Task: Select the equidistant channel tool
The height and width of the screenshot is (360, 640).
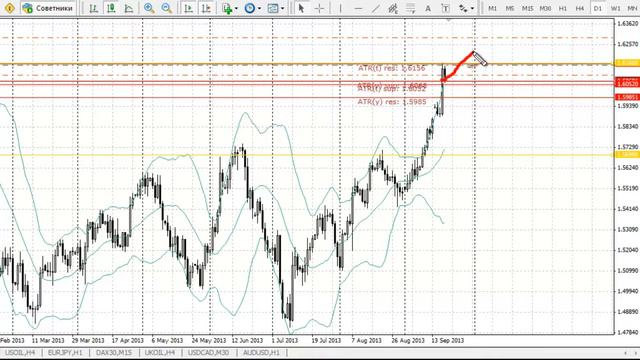Action: point(393,8)
